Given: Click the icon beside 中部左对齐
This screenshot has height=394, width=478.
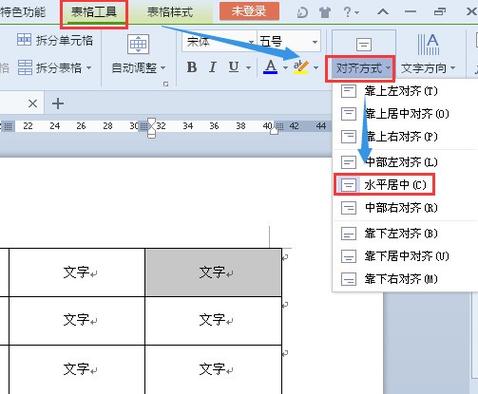Looking at the screenshot, I should point(348,162).
